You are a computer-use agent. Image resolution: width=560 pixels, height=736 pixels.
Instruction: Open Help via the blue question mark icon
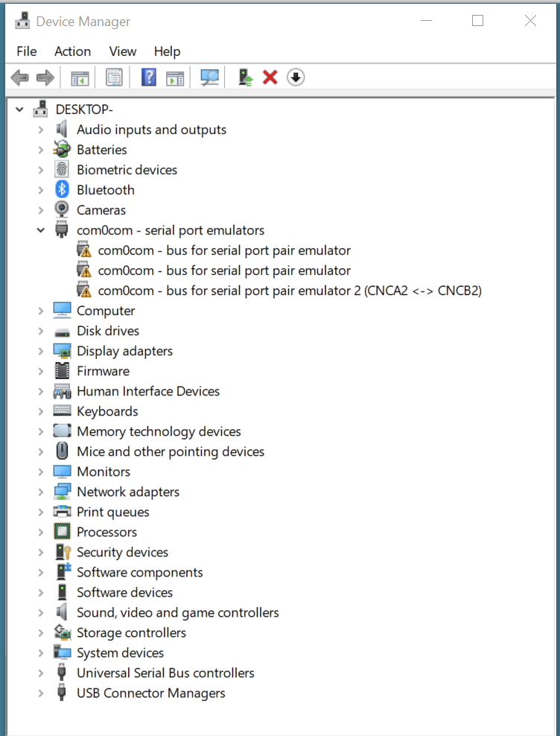click(149, 77)
